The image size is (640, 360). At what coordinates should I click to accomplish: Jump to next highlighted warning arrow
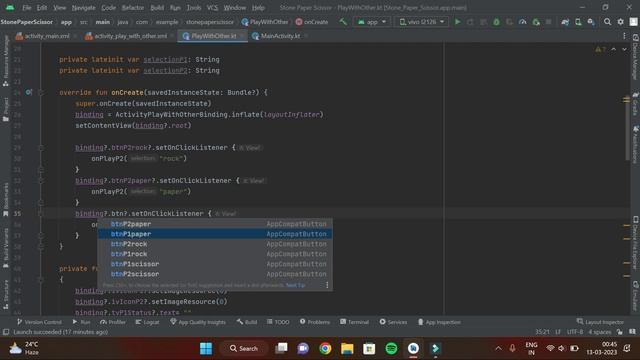point(624,49)
